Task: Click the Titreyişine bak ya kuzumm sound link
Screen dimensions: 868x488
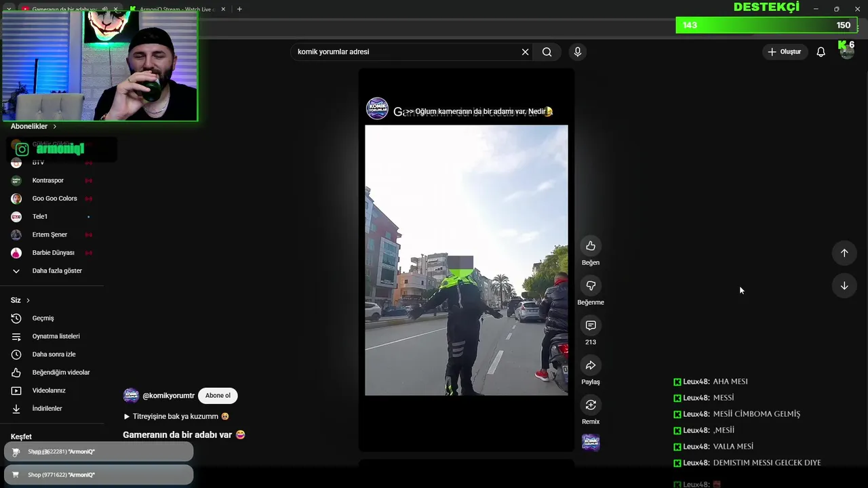Action: click(176, 417)
